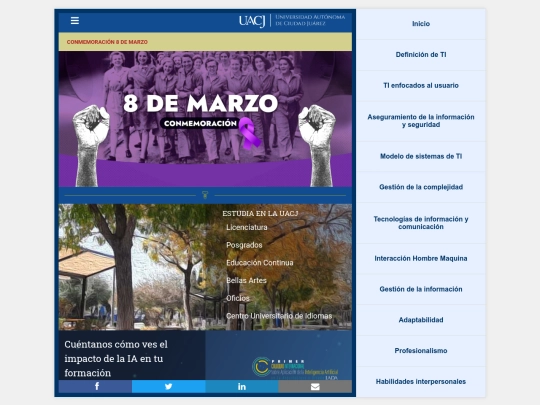Click the Estudia en la UACJ heading

pos(260,214)
